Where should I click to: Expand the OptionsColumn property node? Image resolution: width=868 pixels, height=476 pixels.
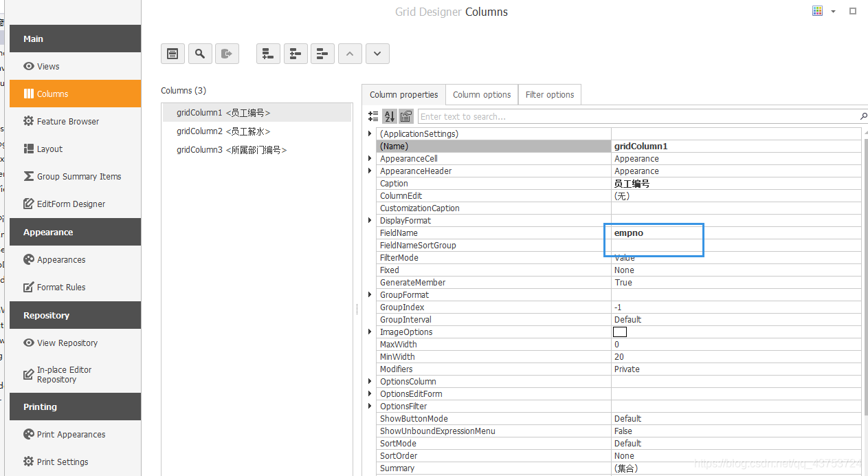(x=370, y=381)
